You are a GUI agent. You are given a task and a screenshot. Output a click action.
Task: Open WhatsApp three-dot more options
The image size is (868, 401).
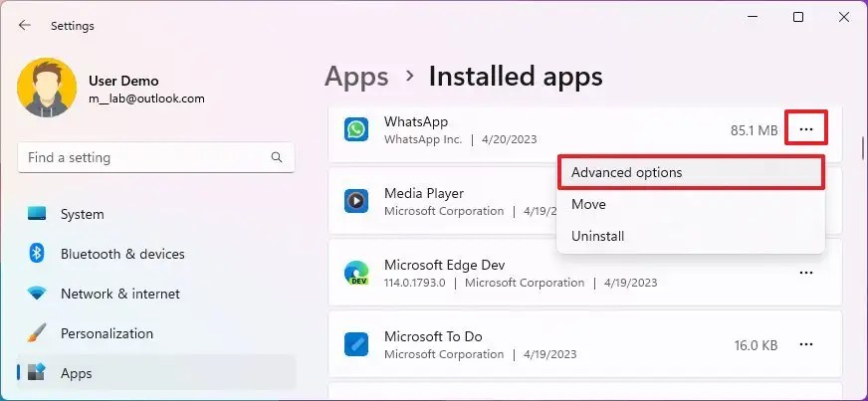806,129
